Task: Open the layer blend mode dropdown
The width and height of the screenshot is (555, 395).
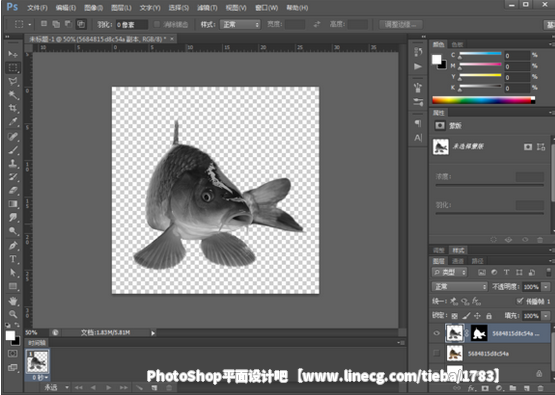Action: [x=459, y=287]
